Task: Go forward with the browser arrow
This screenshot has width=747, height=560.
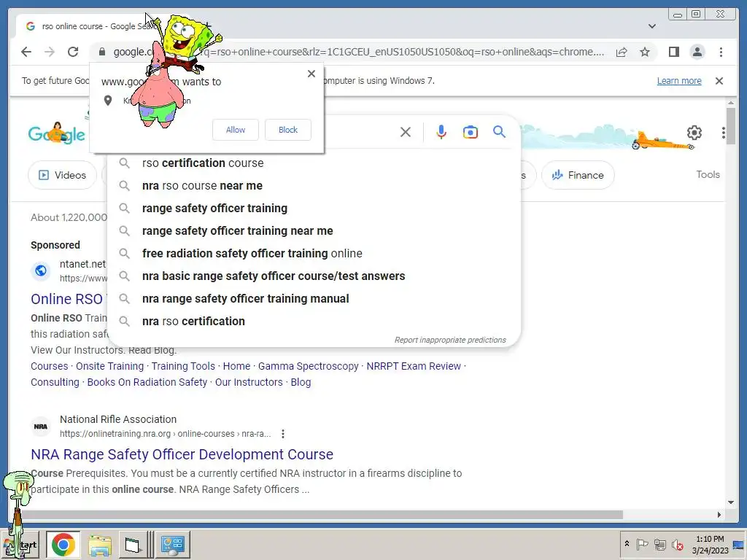Action: pyautogui.click(x=50, y=52)
